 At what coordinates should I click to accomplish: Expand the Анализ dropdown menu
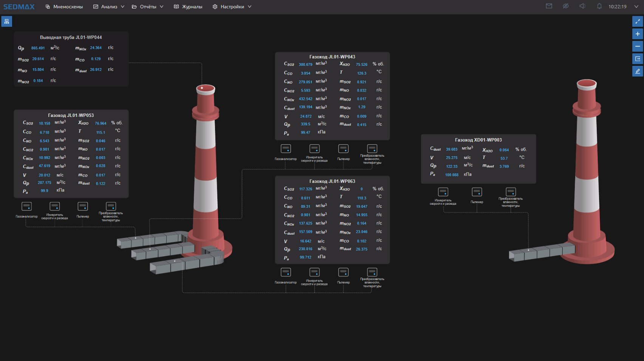click(x=109, y=7)
